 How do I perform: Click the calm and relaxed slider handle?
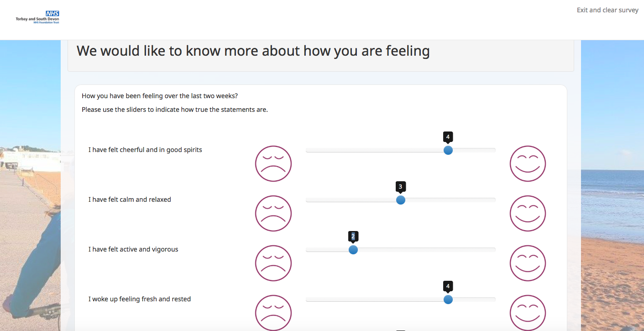[401, 200]
